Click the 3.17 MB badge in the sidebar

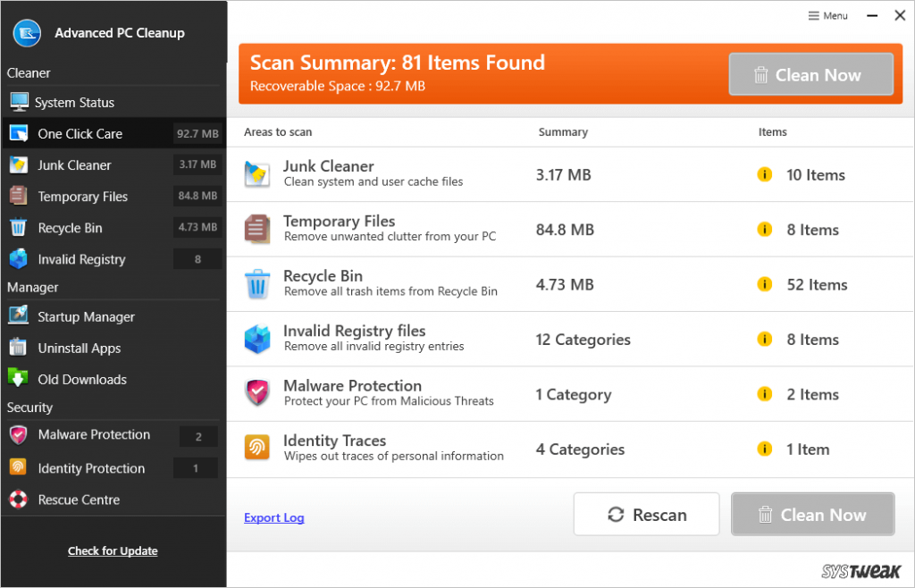[197, 164]
